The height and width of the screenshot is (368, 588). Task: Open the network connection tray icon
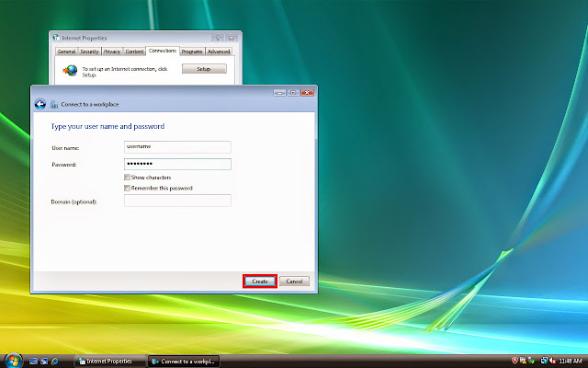545,361
